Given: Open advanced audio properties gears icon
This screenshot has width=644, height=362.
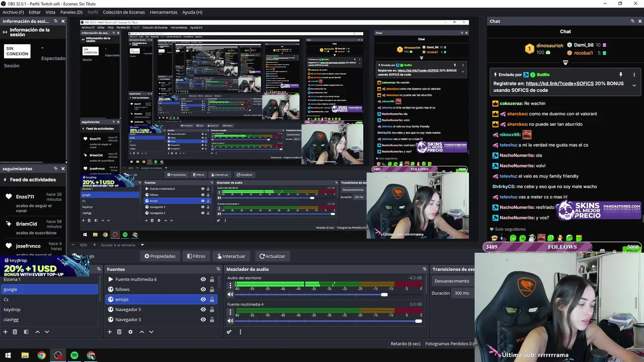Looking at the screenshot, I should 229,332.
